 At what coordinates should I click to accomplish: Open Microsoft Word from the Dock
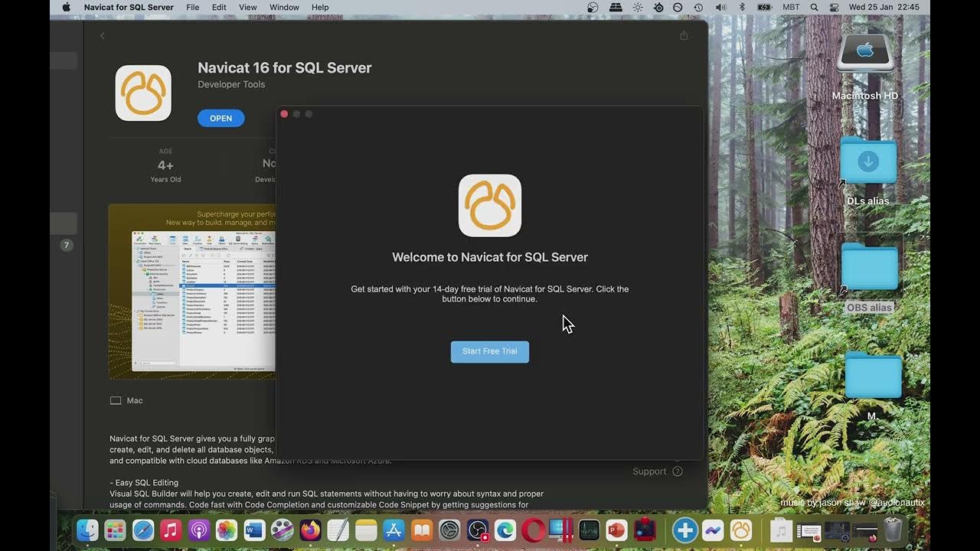coord(254,530)
